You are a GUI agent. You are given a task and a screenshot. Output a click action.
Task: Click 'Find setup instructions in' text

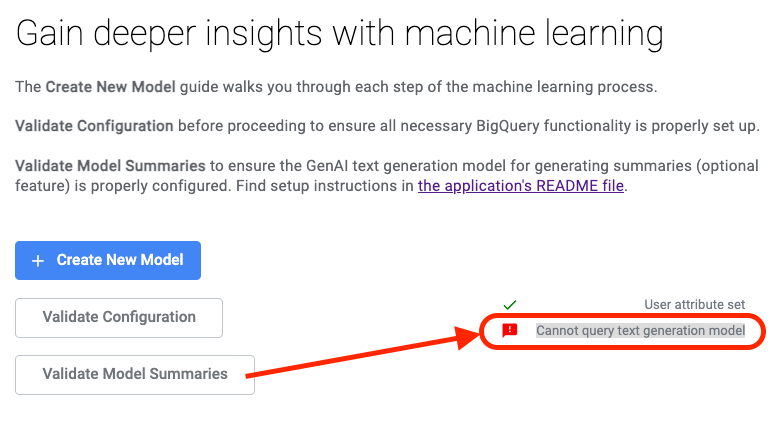(x=325, y=186)
